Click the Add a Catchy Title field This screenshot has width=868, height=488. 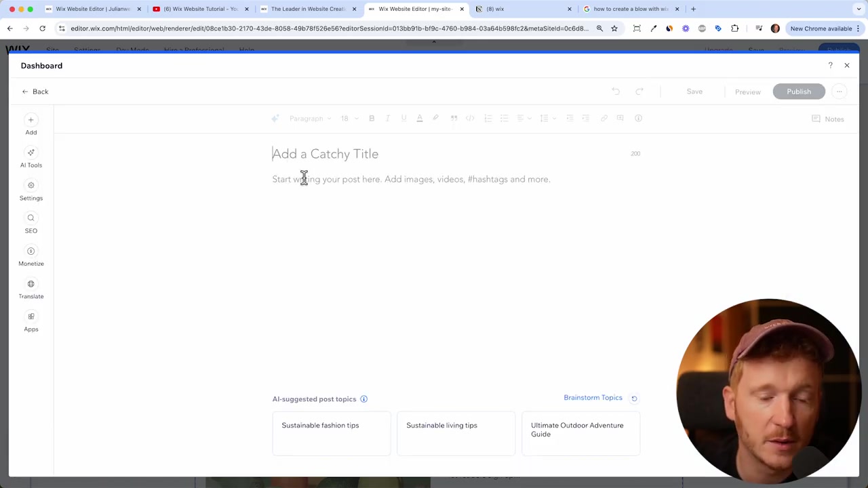point(448,154)
